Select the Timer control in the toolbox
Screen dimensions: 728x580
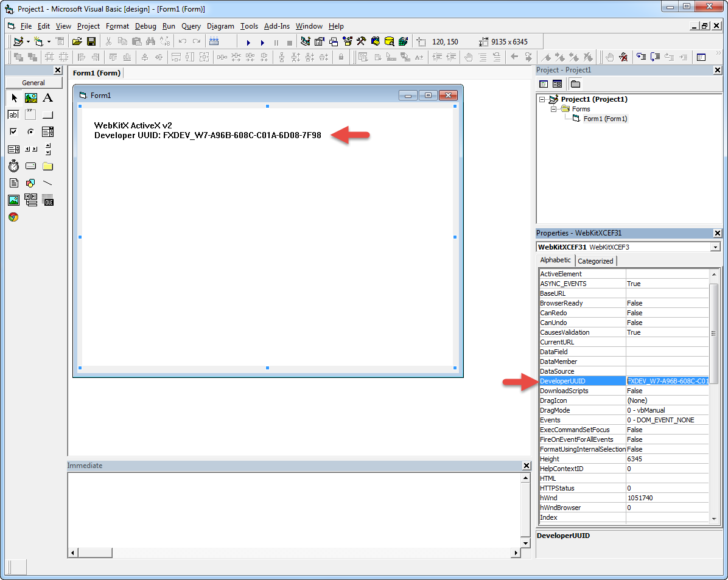point(13,166)
